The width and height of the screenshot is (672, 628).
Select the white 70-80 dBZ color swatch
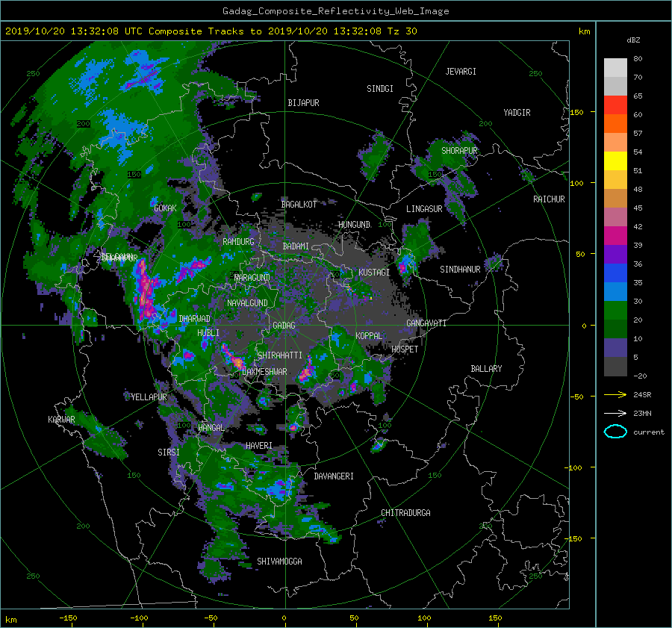pyautogui.click(x=615, y=68)
